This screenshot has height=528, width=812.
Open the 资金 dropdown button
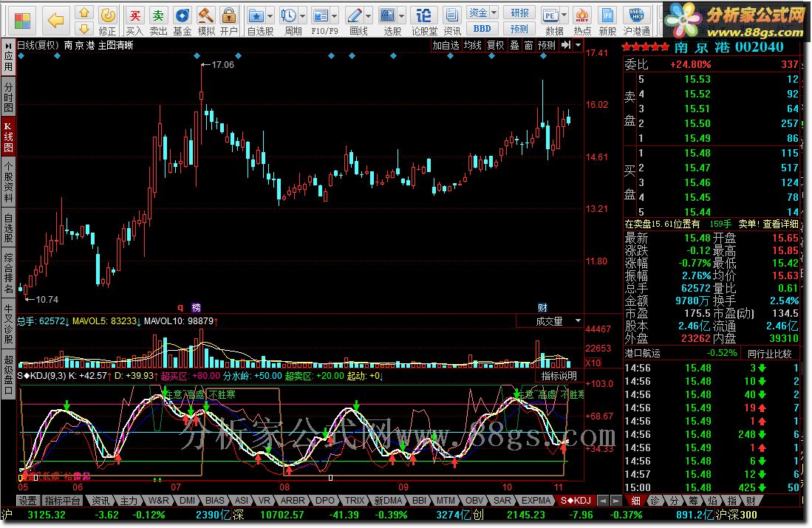482,13
